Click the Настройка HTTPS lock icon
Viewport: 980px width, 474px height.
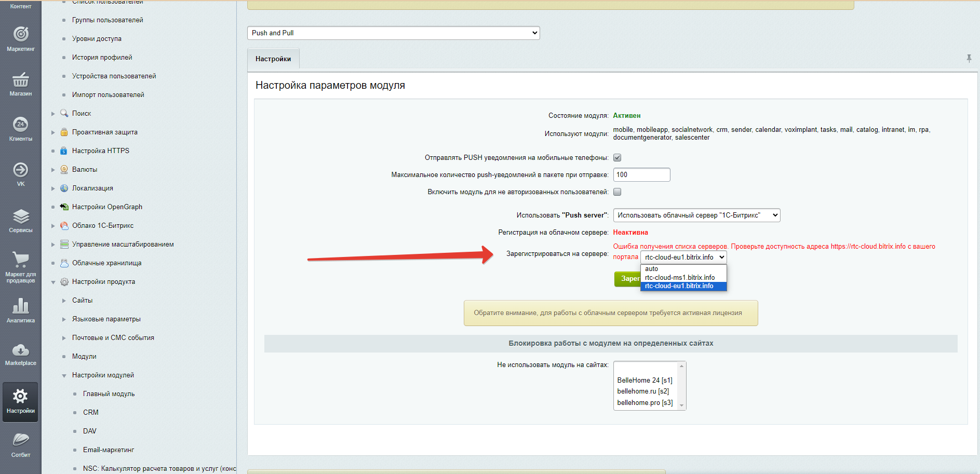pos(64,151)
